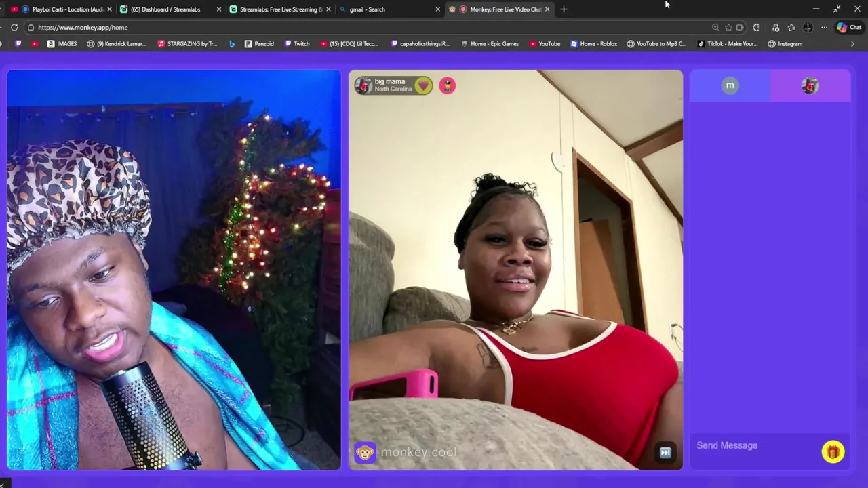
Task: Open the TikTok - Make Your... bookmark
Action: (x=728, y=44)
